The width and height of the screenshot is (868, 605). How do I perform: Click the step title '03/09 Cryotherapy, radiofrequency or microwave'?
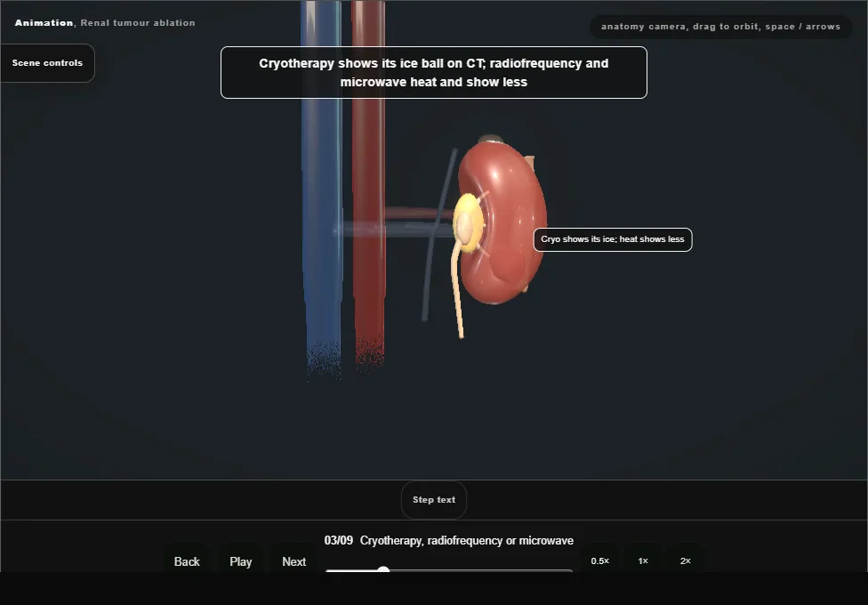(x=449, y=540)
